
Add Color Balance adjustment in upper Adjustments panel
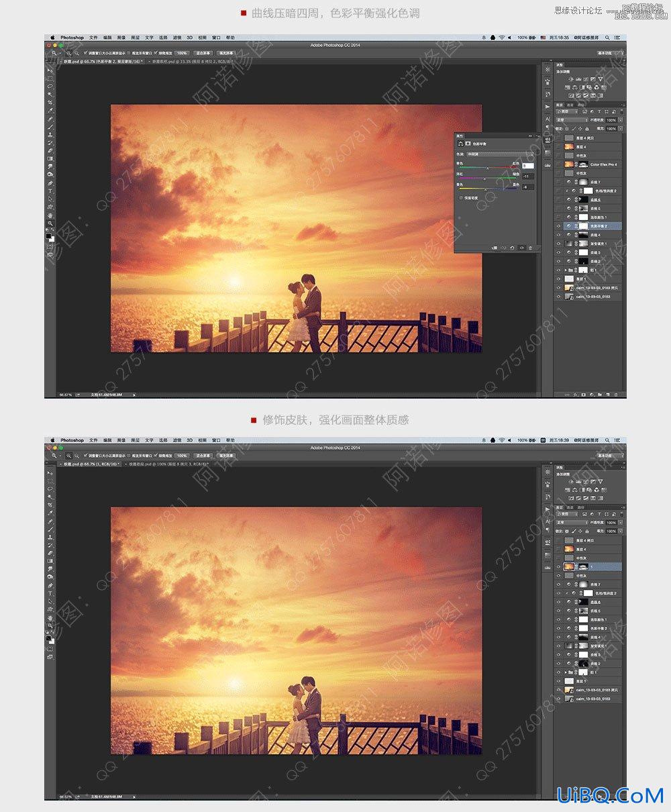[574, 87]
